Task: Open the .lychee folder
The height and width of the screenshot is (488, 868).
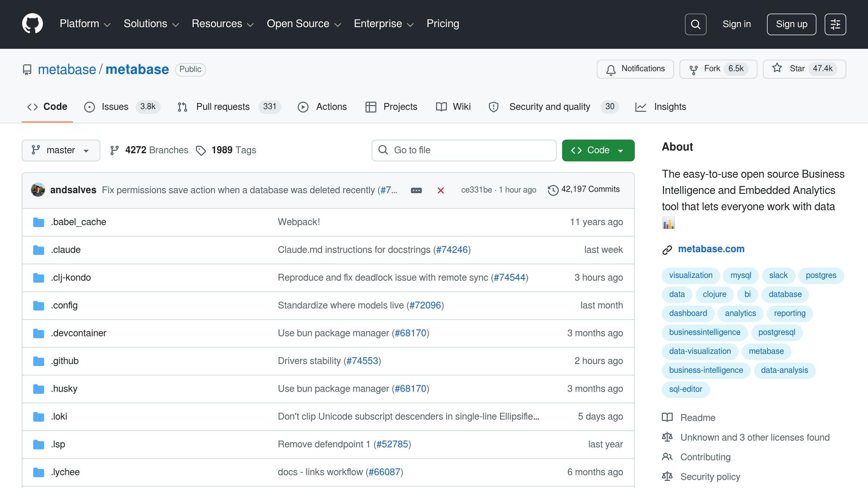Action: (x=65, y=472)
